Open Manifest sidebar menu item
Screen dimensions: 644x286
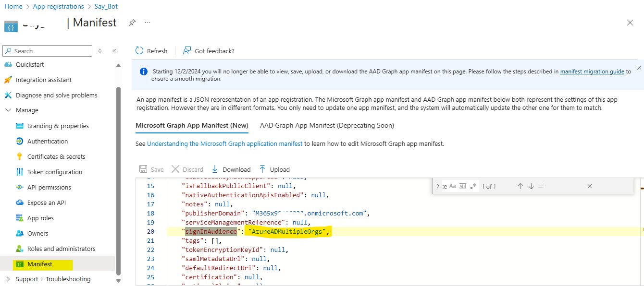tap(40, 264)
